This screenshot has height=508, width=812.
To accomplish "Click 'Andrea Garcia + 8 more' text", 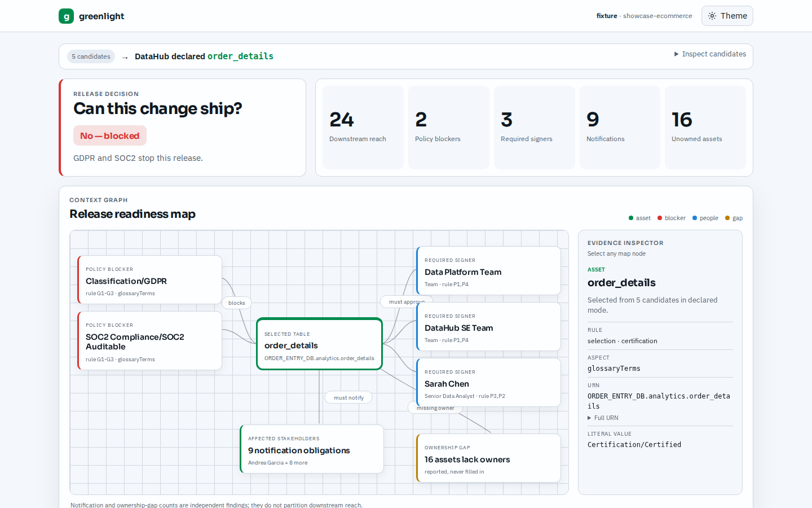I will (278, 463).
